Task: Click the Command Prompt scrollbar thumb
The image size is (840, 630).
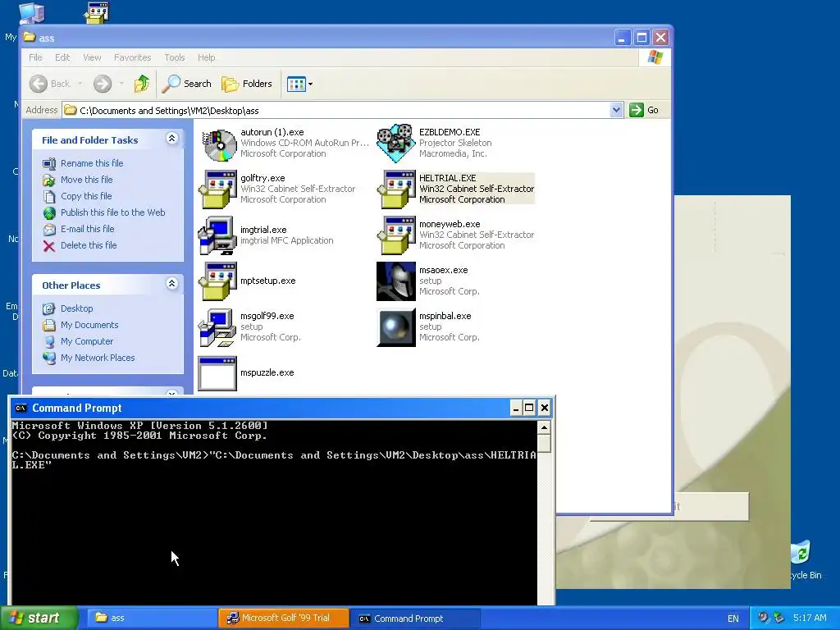Action: pos(545,443)
